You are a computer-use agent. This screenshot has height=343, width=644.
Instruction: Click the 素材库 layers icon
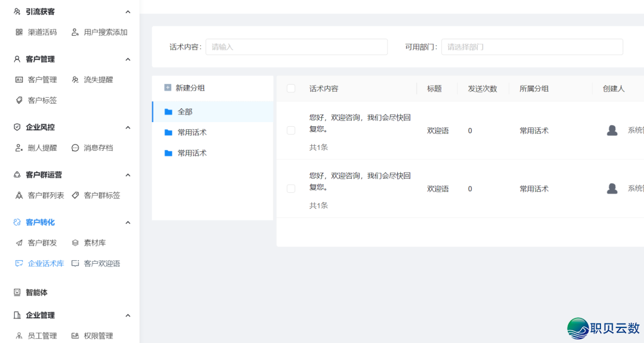click(75, 243)
